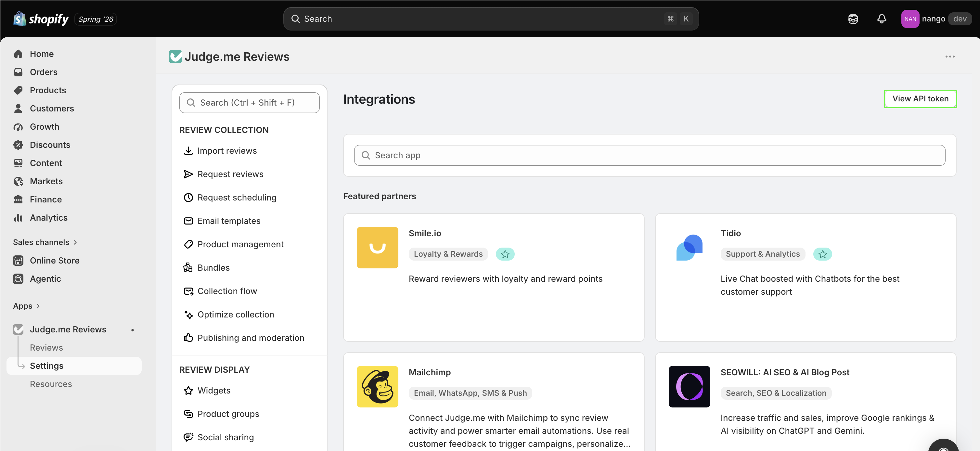Screen dimensions: 980x451
Task: Open the nango store account menu
Action: click(x=936, y=19)
